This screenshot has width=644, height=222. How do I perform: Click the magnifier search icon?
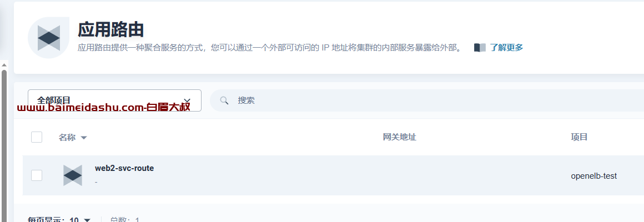click(x=224, y=100)
